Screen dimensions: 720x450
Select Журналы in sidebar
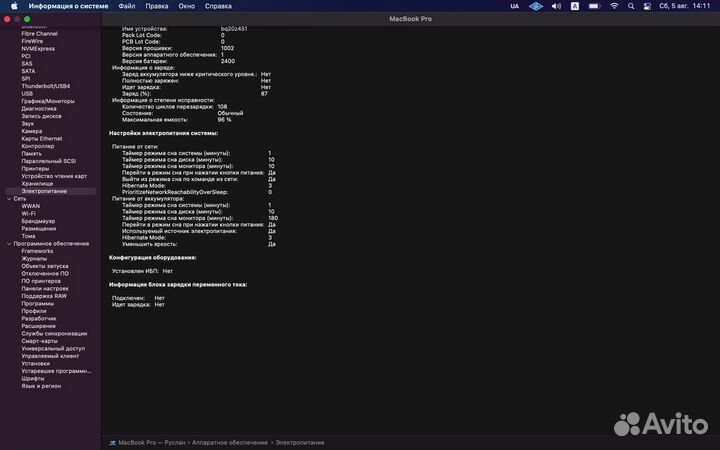tap(34, 259)
